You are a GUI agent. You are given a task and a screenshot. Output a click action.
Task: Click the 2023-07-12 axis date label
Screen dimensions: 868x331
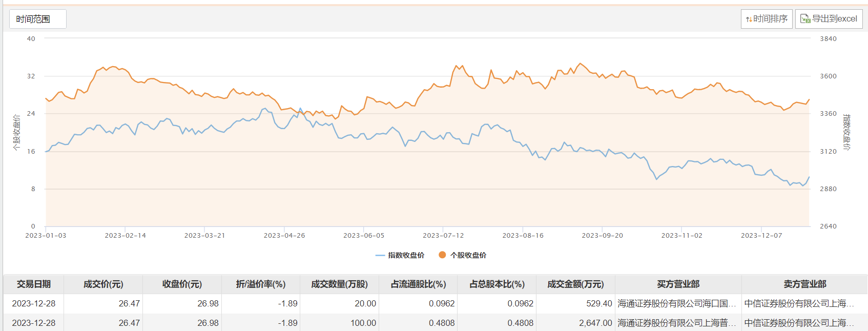[443, 236]
